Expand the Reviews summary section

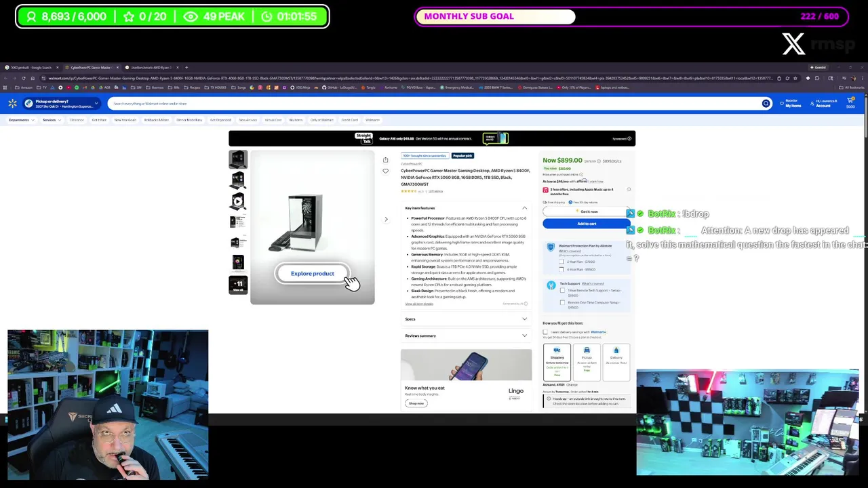[524, 335]
